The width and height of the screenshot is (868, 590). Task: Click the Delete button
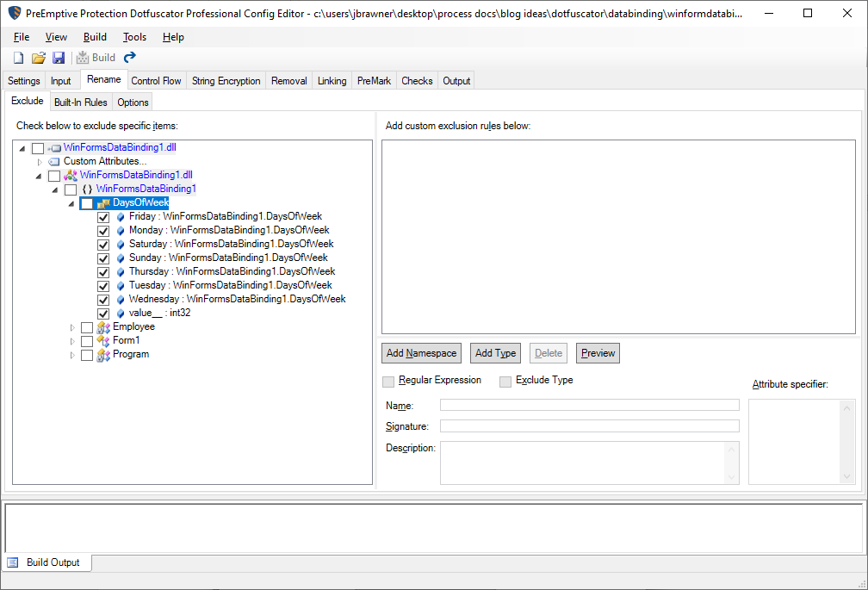tap(549, 353)
